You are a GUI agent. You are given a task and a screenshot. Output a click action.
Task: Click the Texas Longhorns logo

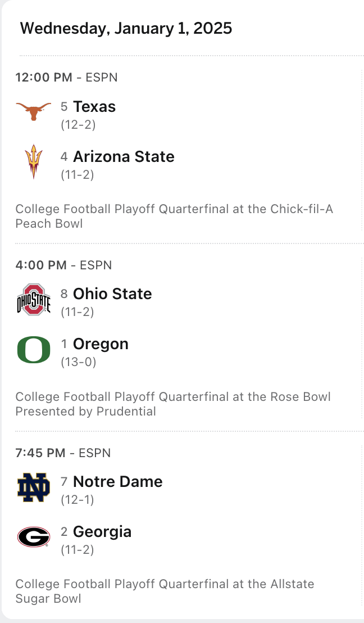[x=33, y=112]
